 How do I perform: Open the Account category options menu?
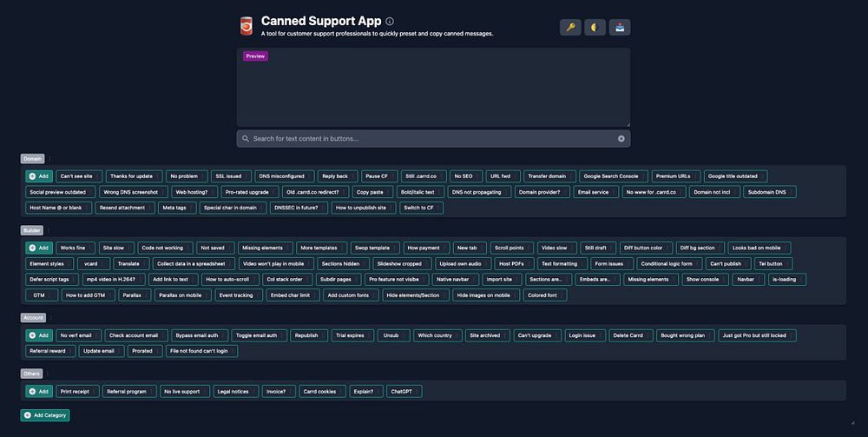[51, 317]
